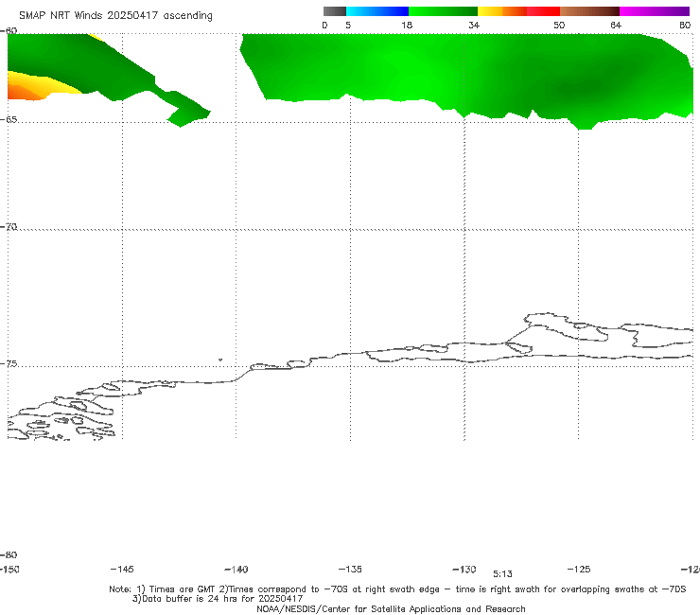Click the 'Note: 1) Times are GMT' line

[x=397, y=589]
